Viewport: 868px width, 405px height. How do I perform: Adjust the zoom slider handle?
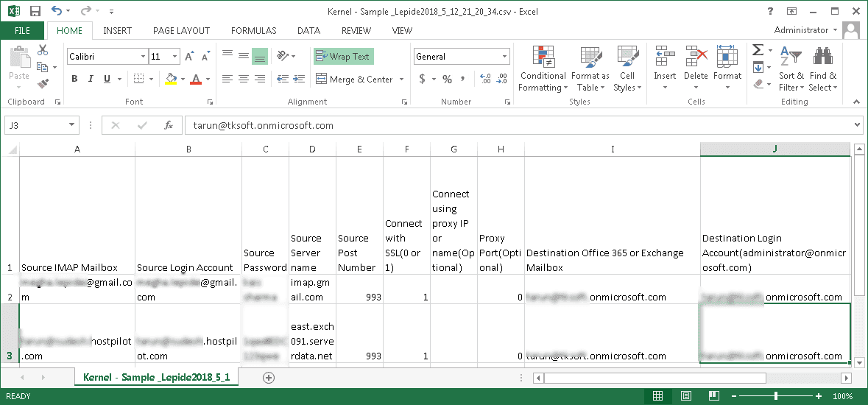[776, 396]
